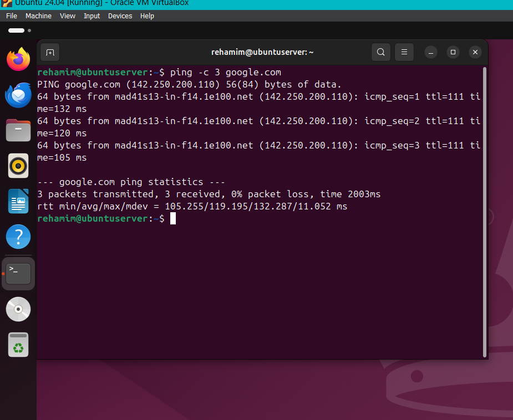Open Rhythmbox music player in dock

[x=18, y=166]
